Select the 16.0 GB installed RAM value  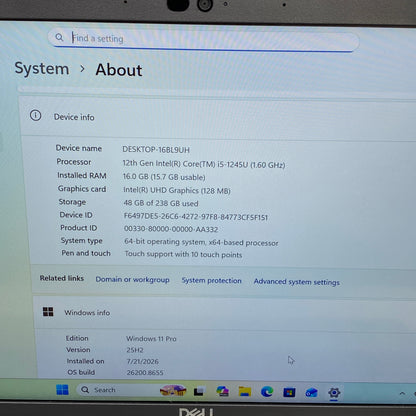[x=164, y=177]
